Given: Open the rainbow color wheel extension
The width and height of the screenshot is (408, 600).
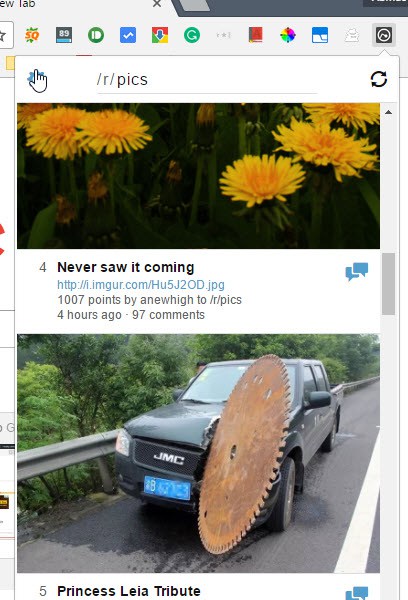Looking at the screenshot, I should tap(288, 36).
